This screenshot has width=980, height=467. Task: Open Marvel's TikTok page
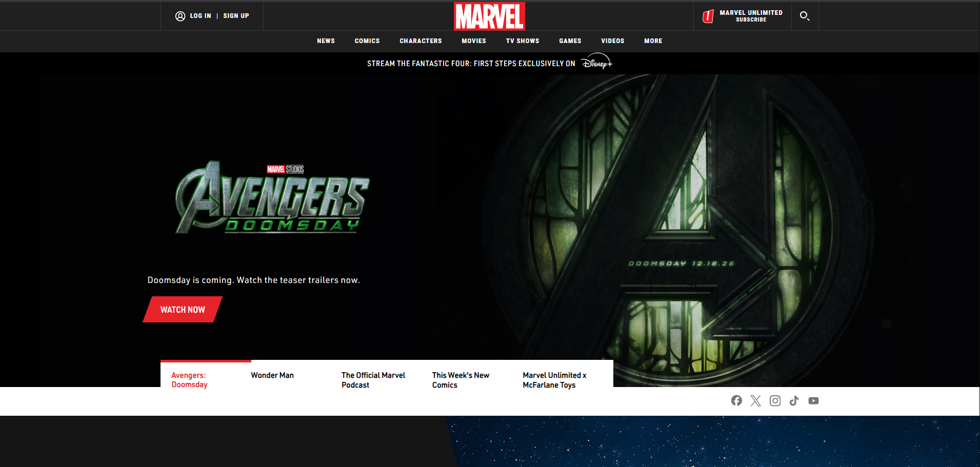pyautogui.click(x=794, y=400)
